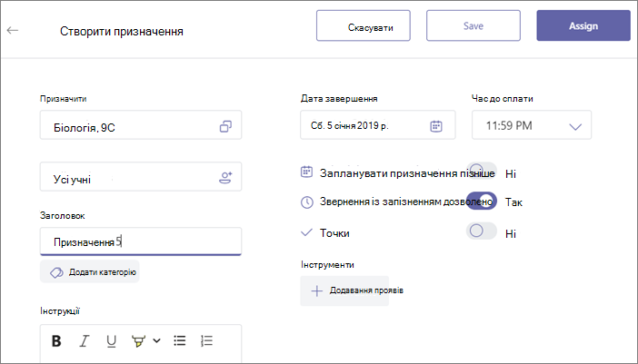The width and height of the screenshot is (638, 364).
Task: Expand the 11:59 PM time dropdown
Action: point(532,124)
